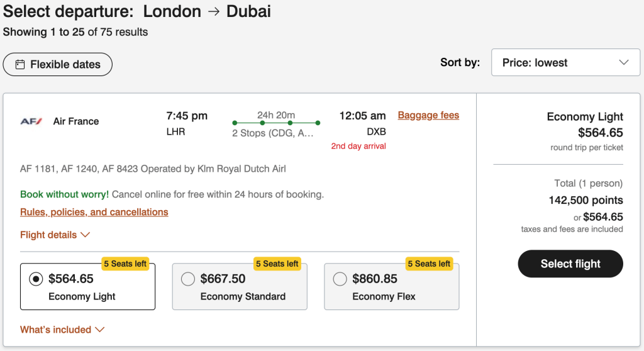Image resolution: width=644 pixels, height=351 pixels.
Task: Open the Baggage fees link
Action: 428,115
